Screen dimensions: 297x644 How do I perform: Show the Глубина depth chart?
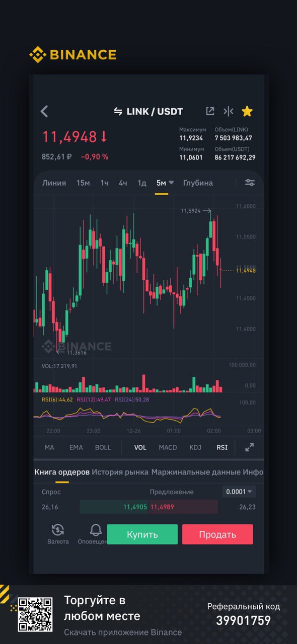(x=198, y=183)
